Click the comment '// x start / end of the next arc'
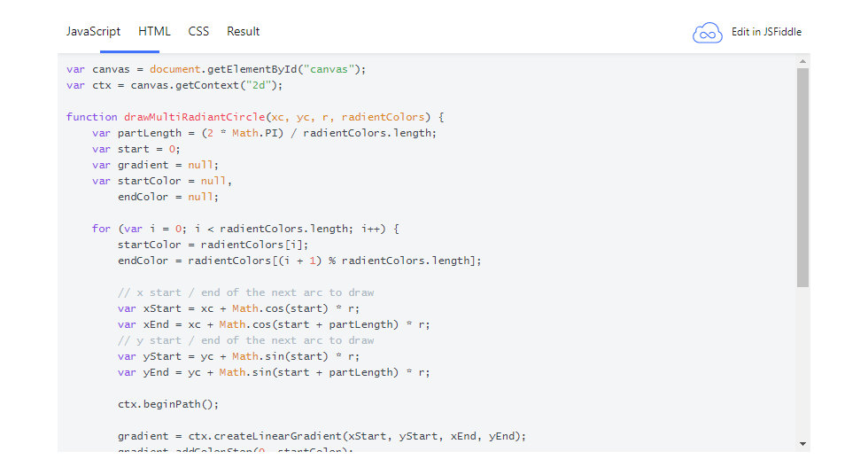Screen dimensions: 868x475 click(246, 292)
